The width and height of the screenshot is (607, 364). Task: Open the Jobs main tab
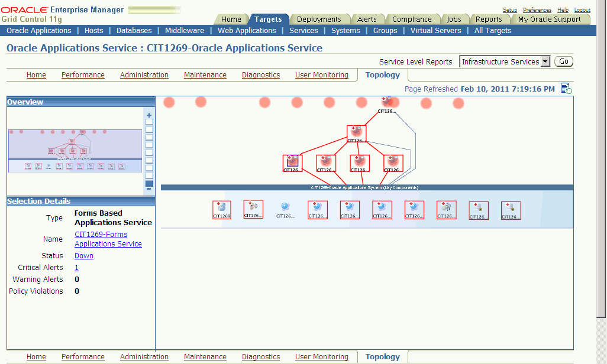(454, 19)
